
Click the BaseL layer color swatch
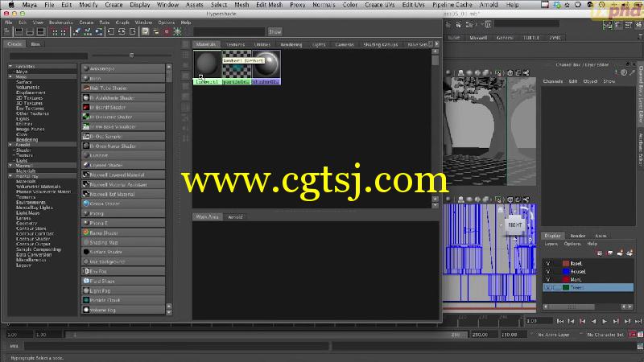[566, 264]
